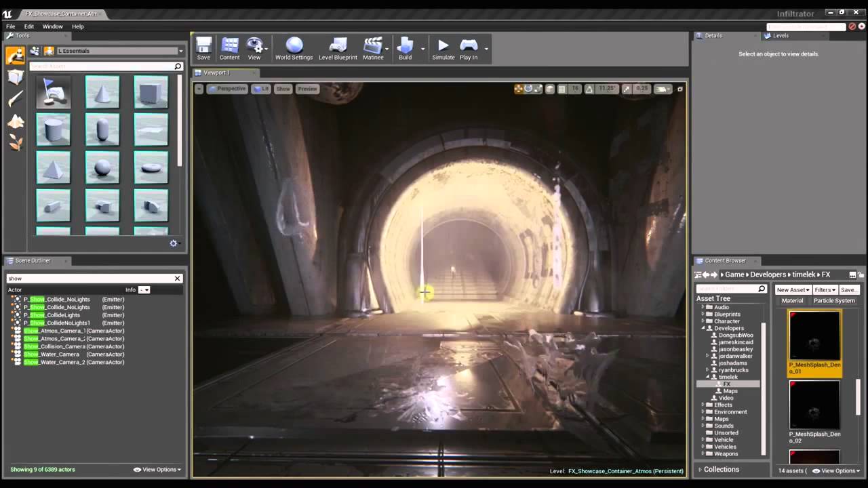Click the Perspective view button
Screen dimensions: 868x488
(227, 89)
